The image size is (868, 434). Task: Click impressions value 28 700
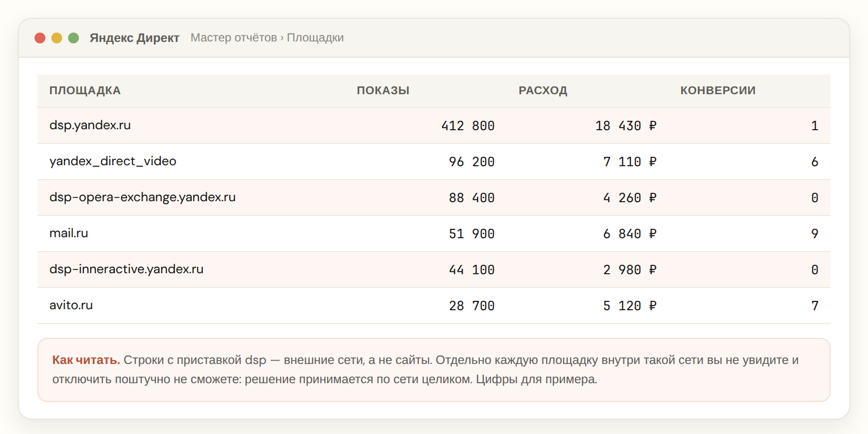tap(471, 306)
